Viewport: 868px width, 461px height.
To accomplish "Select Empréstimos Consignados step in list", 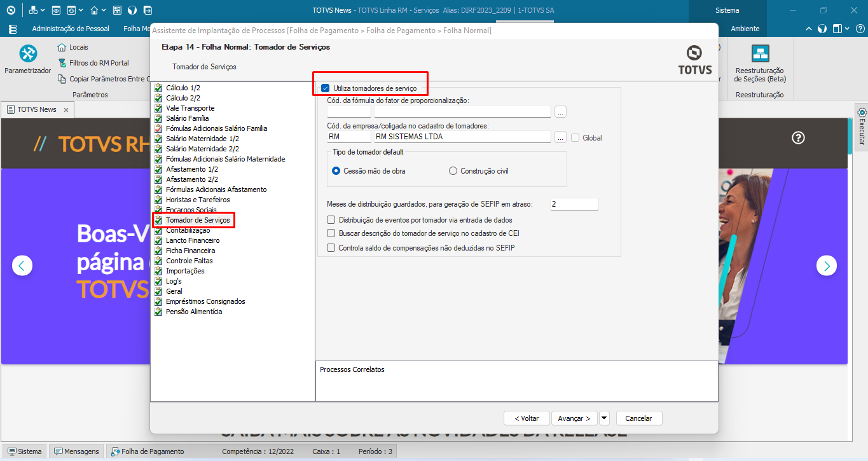I will tap(205, 301).
